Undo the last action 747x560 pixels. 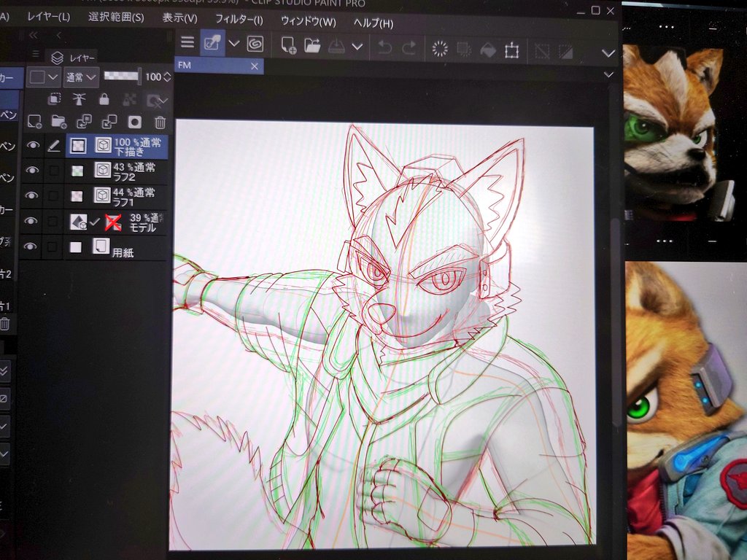384,47
